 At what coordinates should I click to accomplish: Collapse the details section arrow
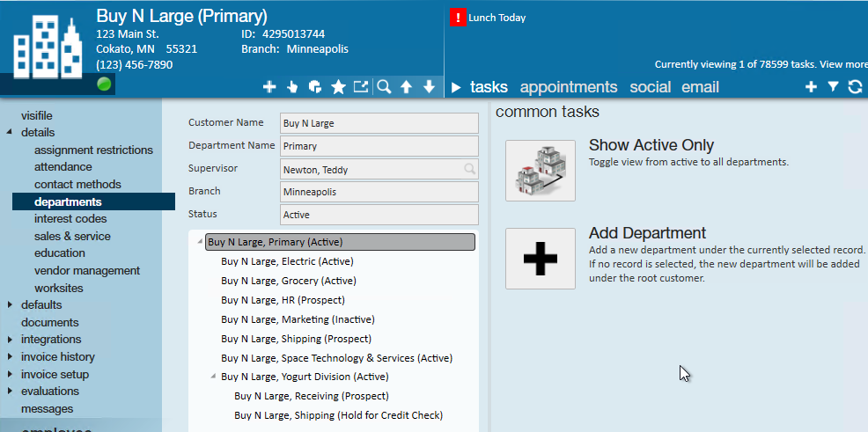click(x=10, y=133)
